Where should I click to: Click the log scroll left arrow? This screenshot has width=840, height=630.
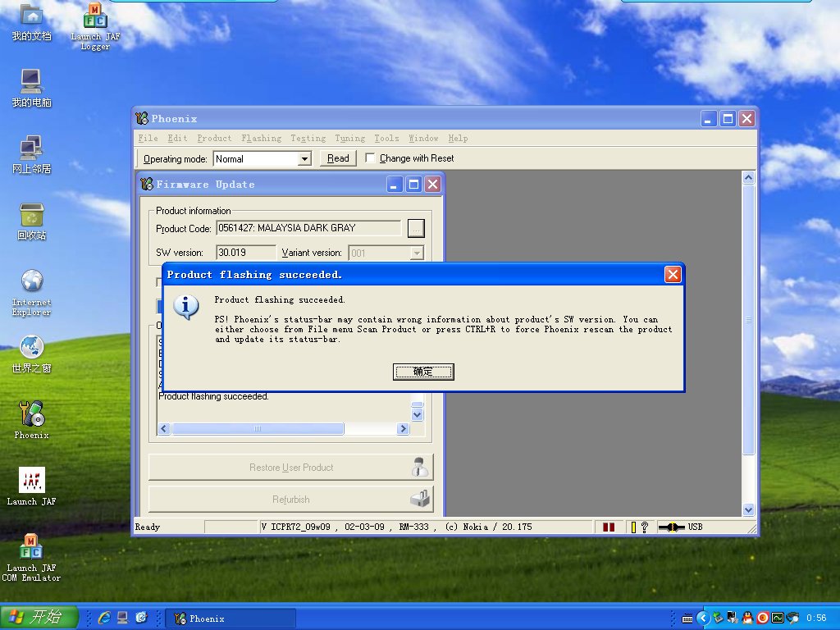coord(164,428)
